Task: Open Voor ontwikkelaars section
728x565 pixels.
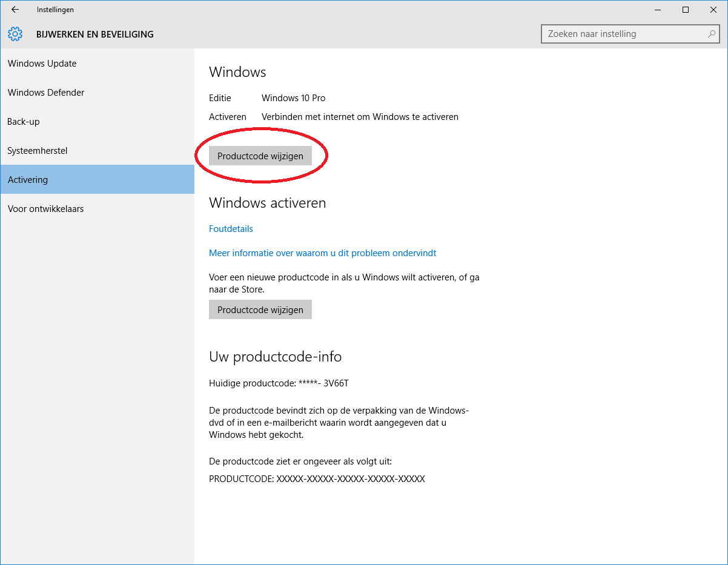Action: tap(97, 209)
